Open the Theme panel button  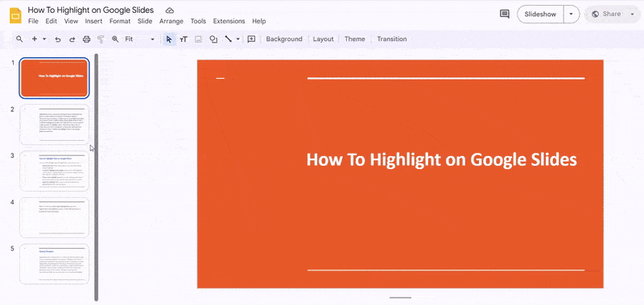pos(354,39)
